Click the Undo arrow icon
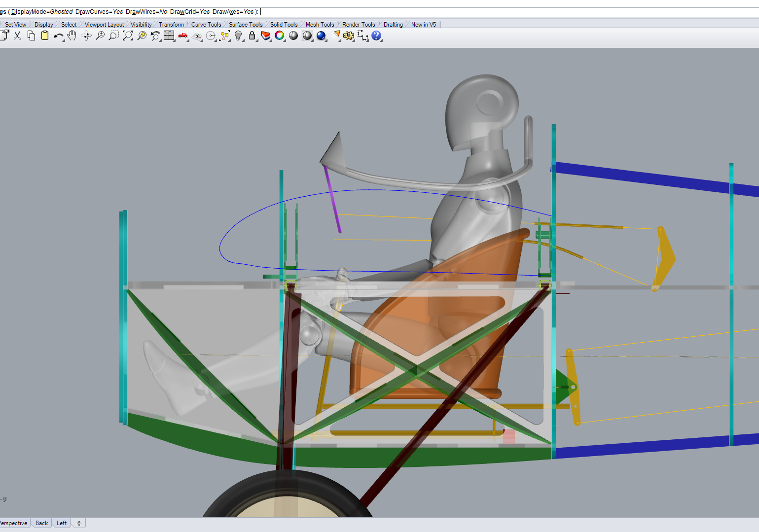 pyautogui.click(x=59, y=36)
